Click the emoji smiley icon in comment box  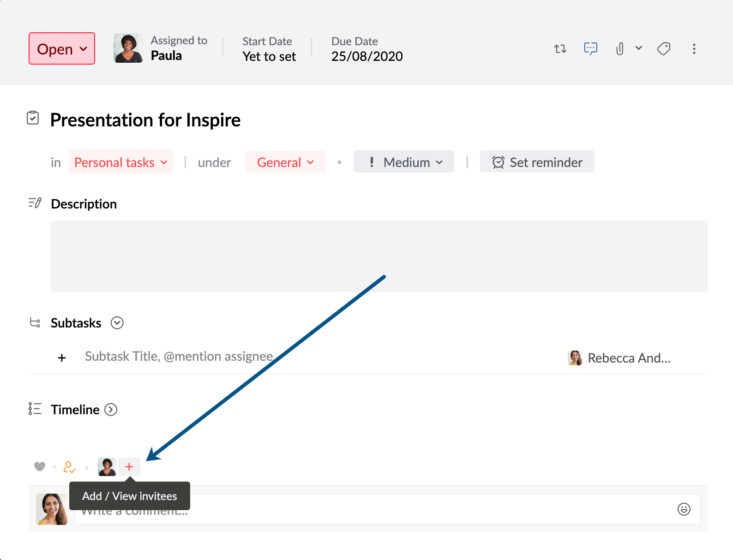[684, 509]
